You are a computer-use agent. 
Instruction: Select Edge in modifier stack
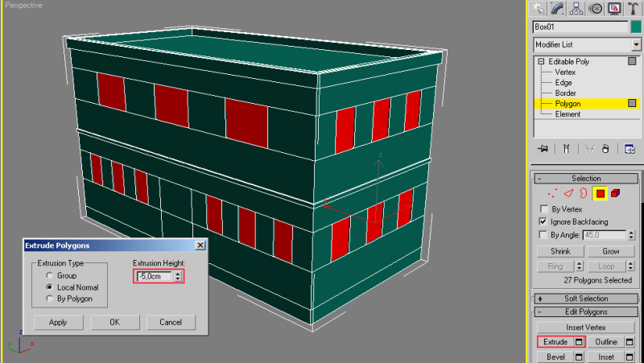(563, 83)
